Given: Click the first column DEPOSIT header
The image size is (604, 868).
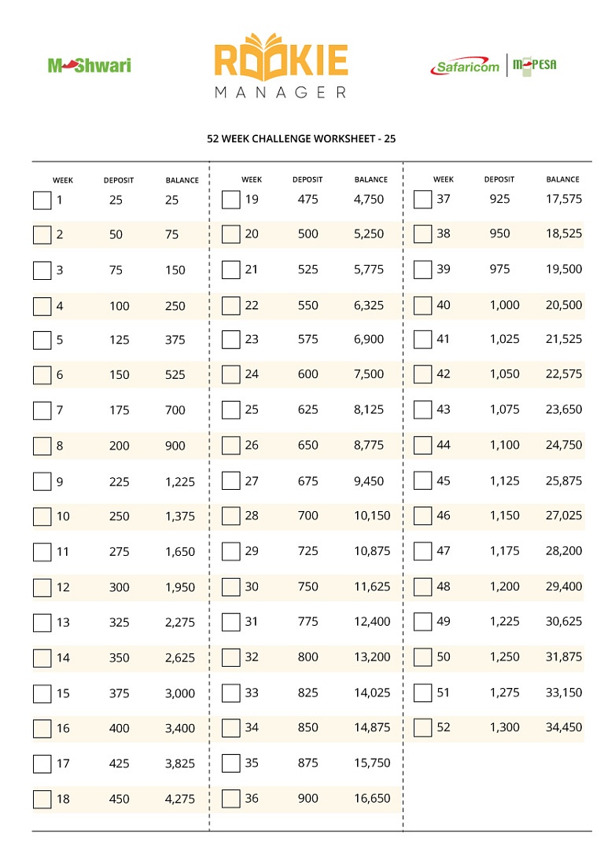Looking at the screenshot, I should [119, 181].
